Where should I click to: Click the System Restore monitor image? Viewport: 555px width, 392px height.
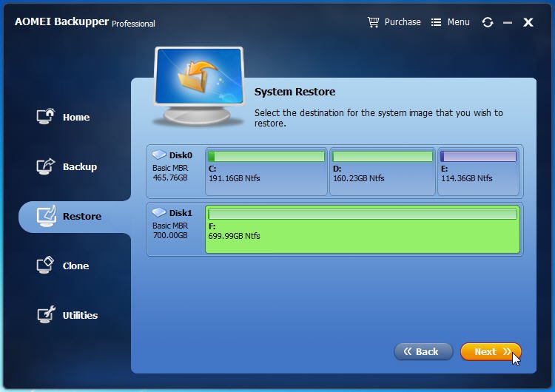(x=199, y=87)
